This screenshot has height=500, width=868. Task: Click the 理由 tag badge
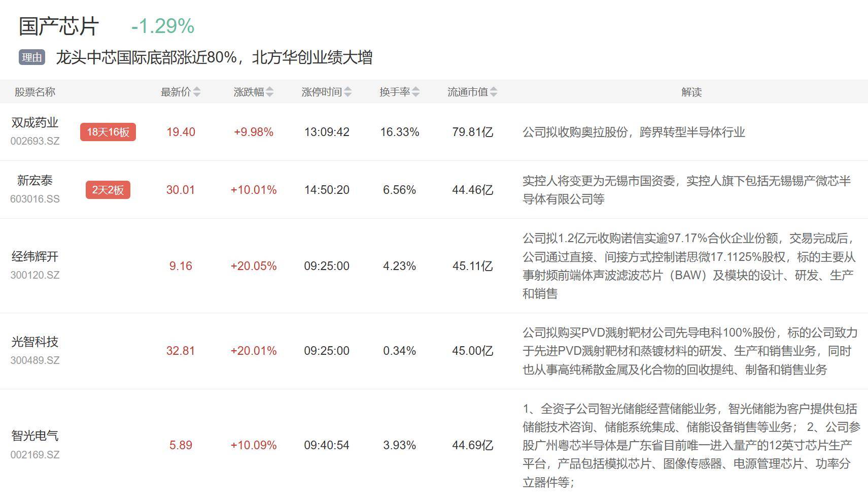pos(32,57)
